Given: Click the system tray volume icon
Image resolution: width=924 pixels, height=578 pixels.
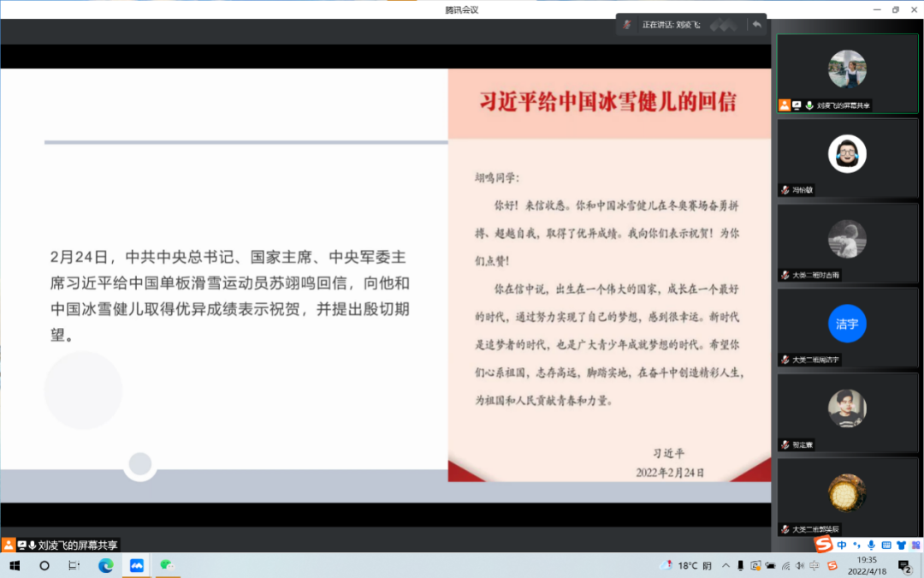Looking at the screenshot, I should (x=800, y=565).
